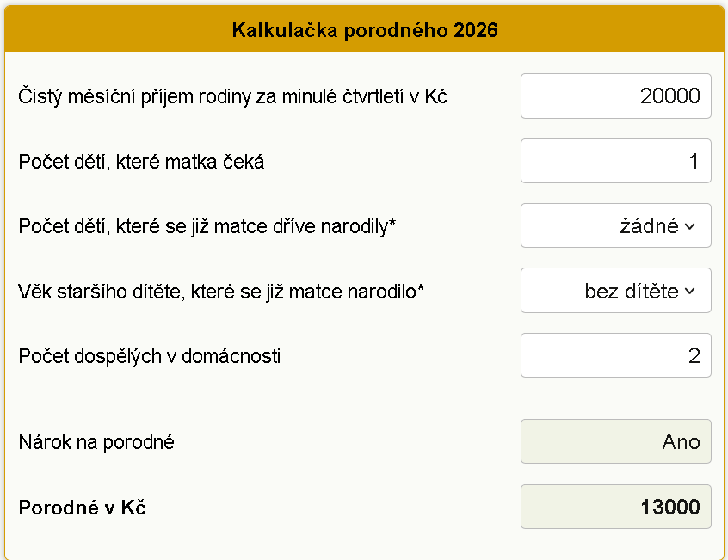Click the "Nárok na porodné" result box showing Ano

point(615,441)
